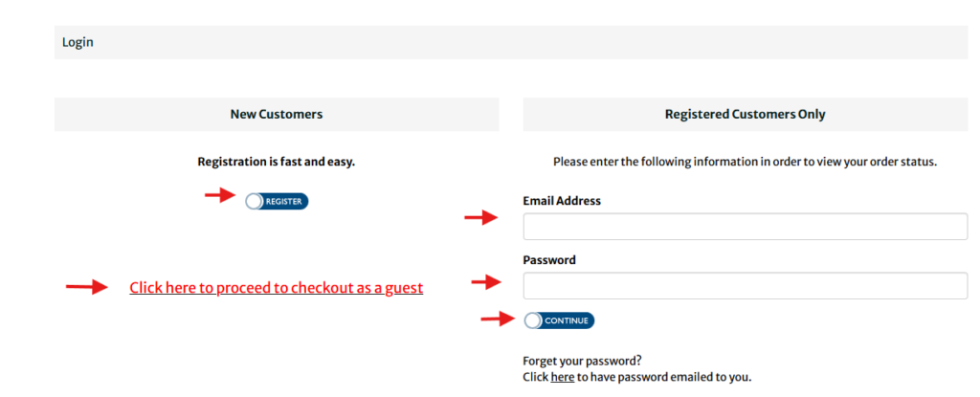This screenshot has height=397, width=980.
Task: Select the Registered Customers Only header
Action: click(745, 114)
